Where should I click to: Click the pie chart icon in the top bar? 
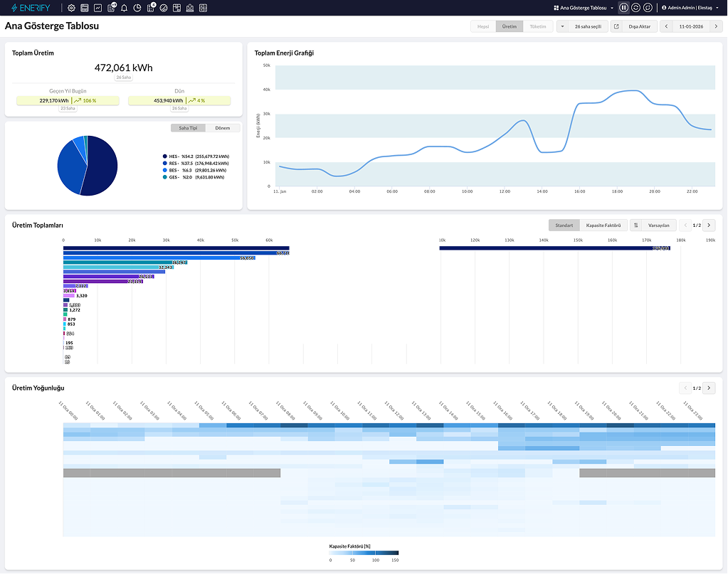[137, 8]
